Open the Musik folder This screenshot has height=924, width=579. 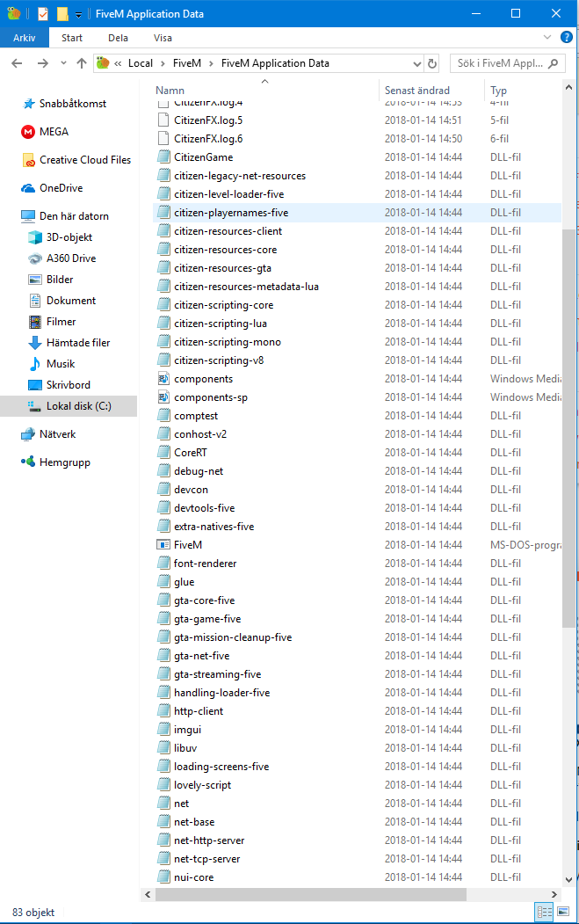tap(51, 364)
